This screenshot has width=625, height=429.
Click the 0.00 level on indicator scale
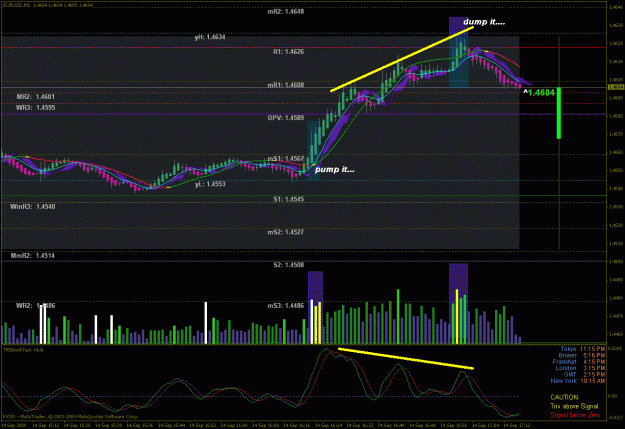(x=613, y=396)
